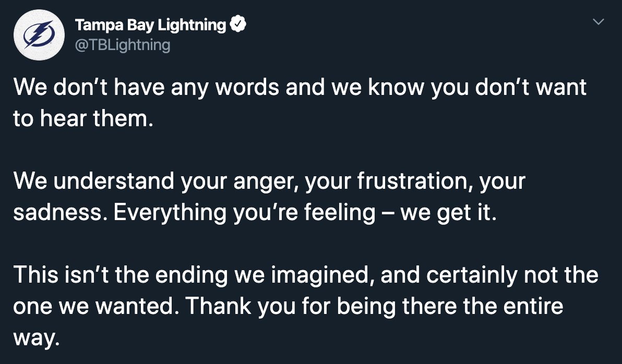Click the final word "way."

pyautogui.click(x=37, y=338)
